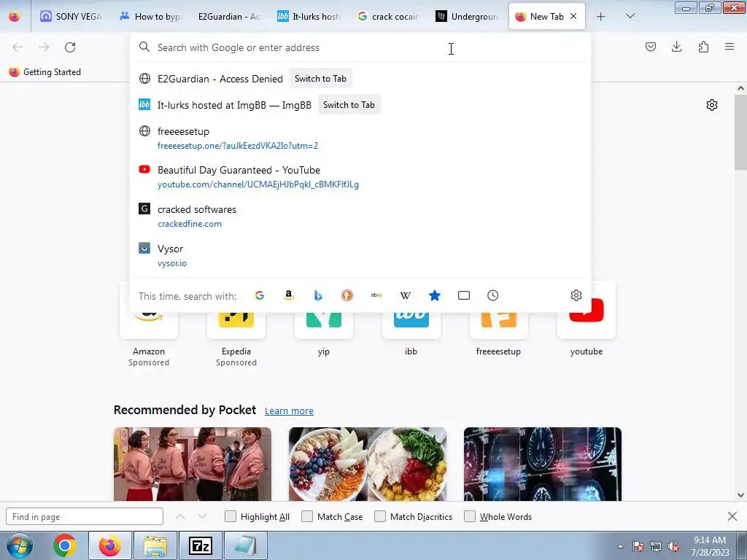Switch to the SONY VEGA tab

pos(71,16)
